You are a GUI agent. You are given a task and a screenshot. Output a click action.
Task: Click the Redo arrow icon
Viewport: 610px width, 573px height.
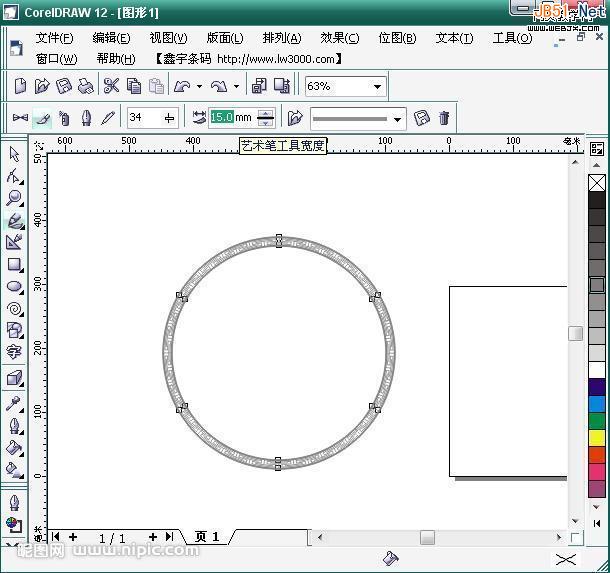pyautogui.click(x=219, y=86)
